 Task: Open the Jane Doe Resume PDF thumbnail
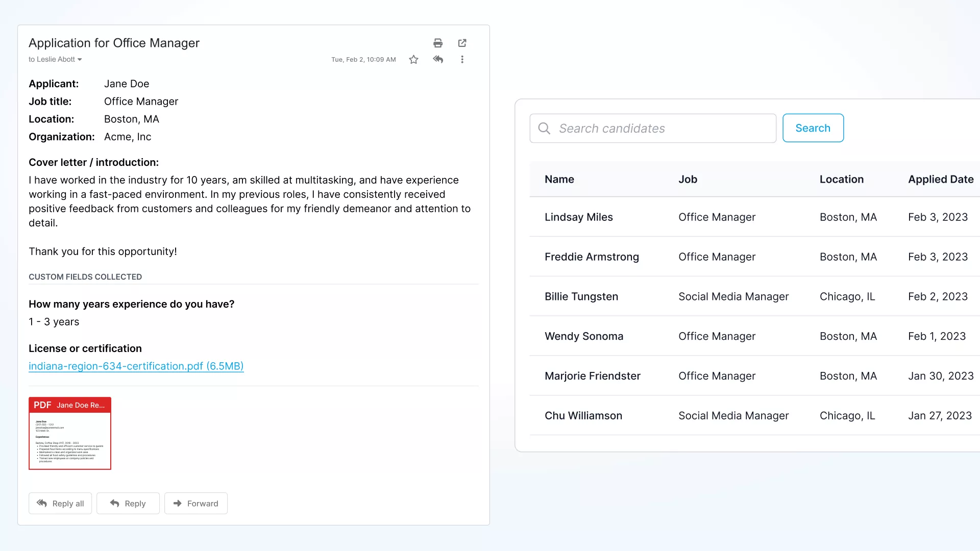(x=70, y=433)
